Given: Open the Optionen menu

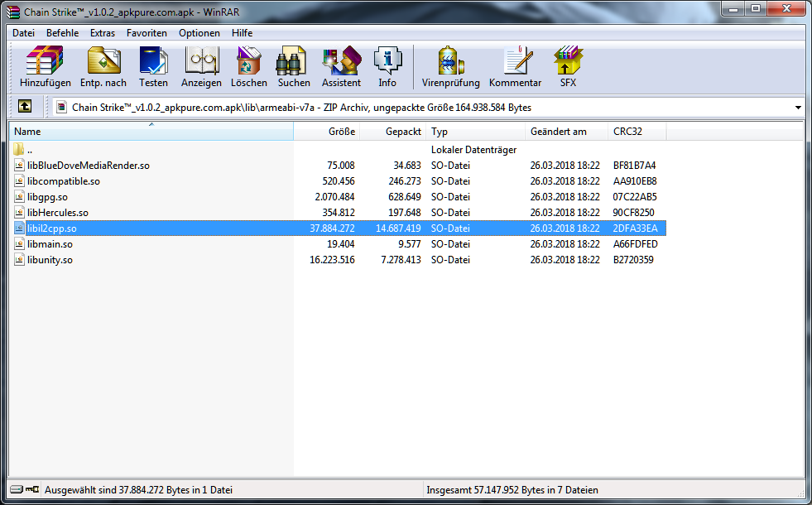Looking at the screenshot, I should [x=199, y=32].
